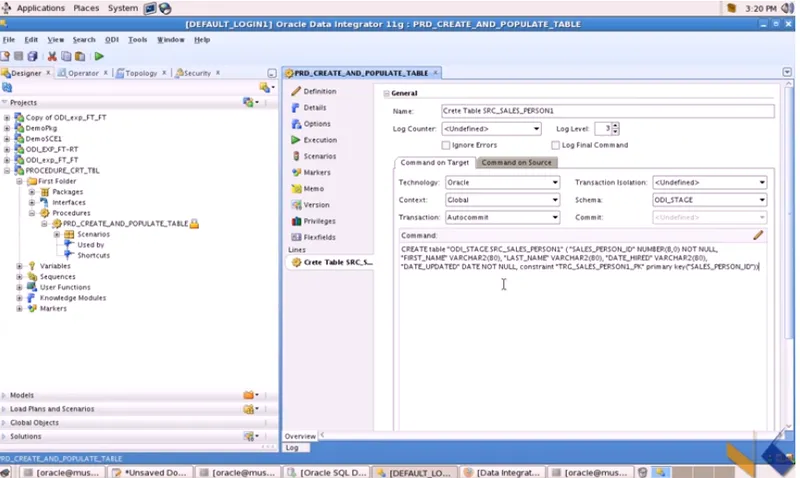
Task: Open the Models panel folder icon menu
Action: pos(250,395)
